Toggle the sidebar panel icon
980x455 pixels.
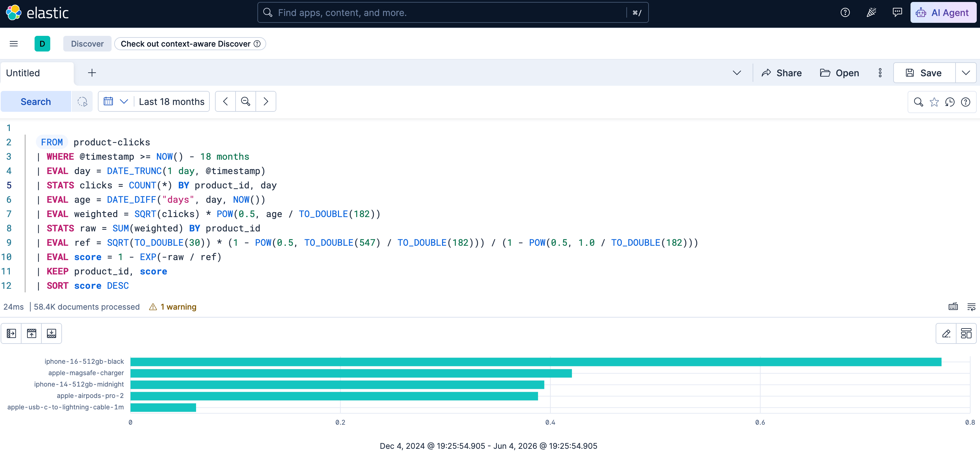pos(11,333)
